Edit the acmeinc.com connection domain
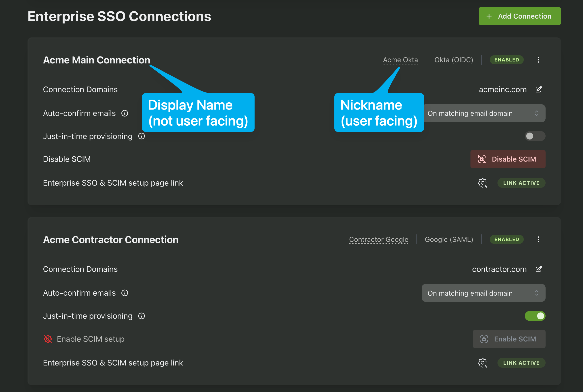583x392 pixels. click(538, 89)
